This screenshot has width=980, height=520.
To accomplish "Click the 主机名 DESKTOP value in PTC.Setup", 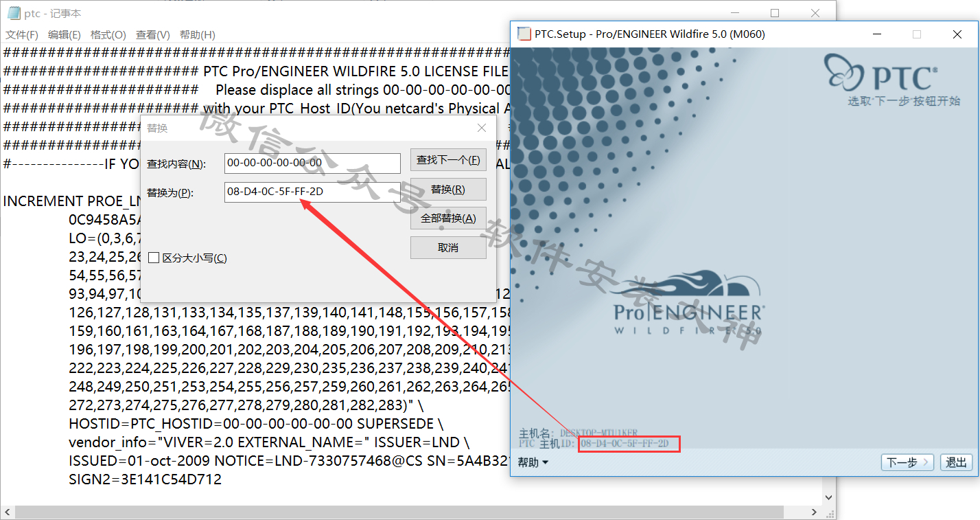I will (598, 433).
